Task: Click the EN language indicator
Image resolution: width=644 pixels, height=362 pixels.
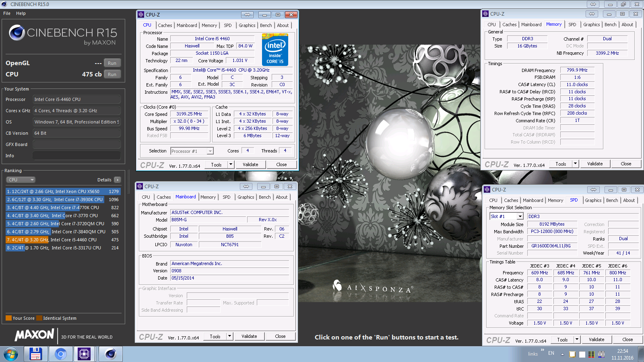Action: (551, 353)
